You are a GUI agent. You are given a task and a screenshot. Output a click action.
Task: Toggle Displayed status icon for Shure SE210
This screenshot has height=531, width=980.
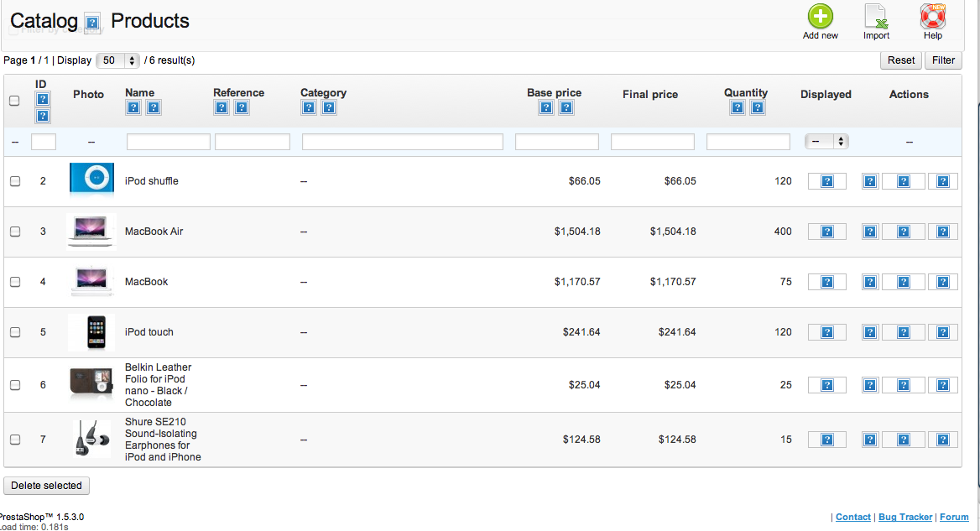[827, 440]
